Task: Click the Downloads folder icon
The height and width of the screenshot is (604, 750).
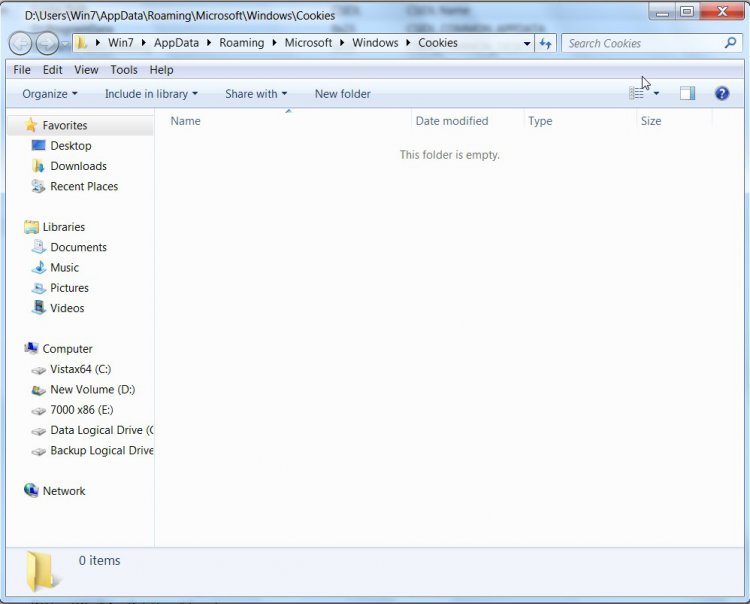Action: 38,166
